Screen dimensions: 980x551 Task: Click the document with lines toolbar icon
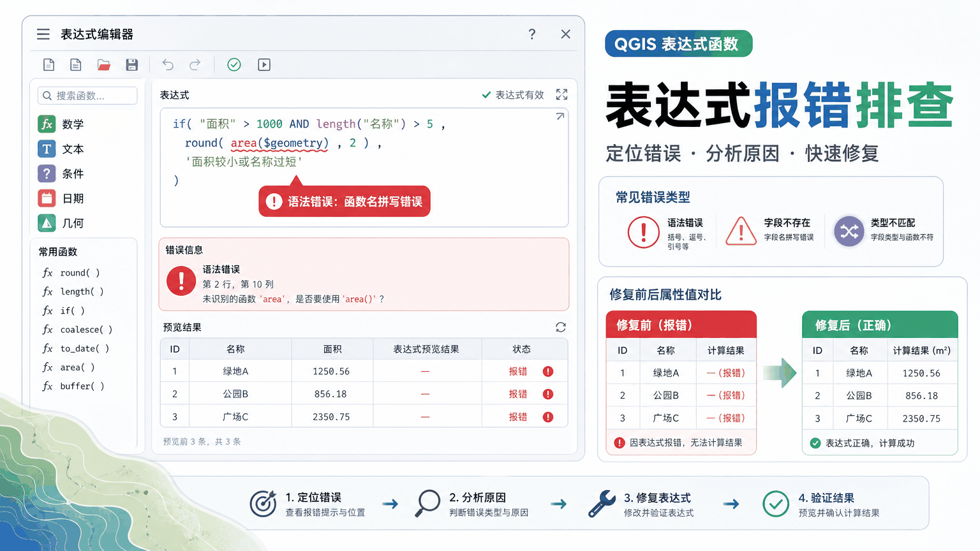(x=76, y=64)
